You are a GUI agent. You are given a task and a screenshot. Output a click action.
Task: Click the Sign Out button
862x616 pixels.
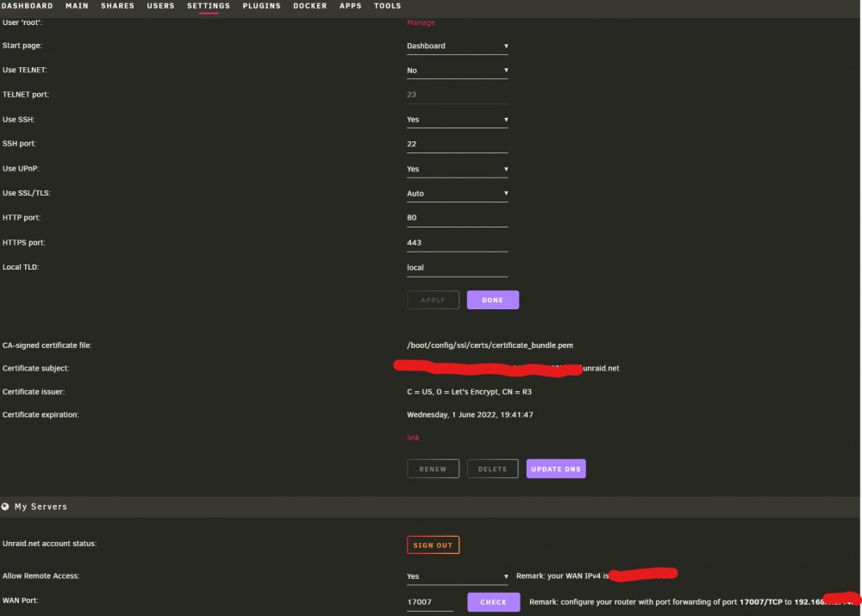[434, 545]
